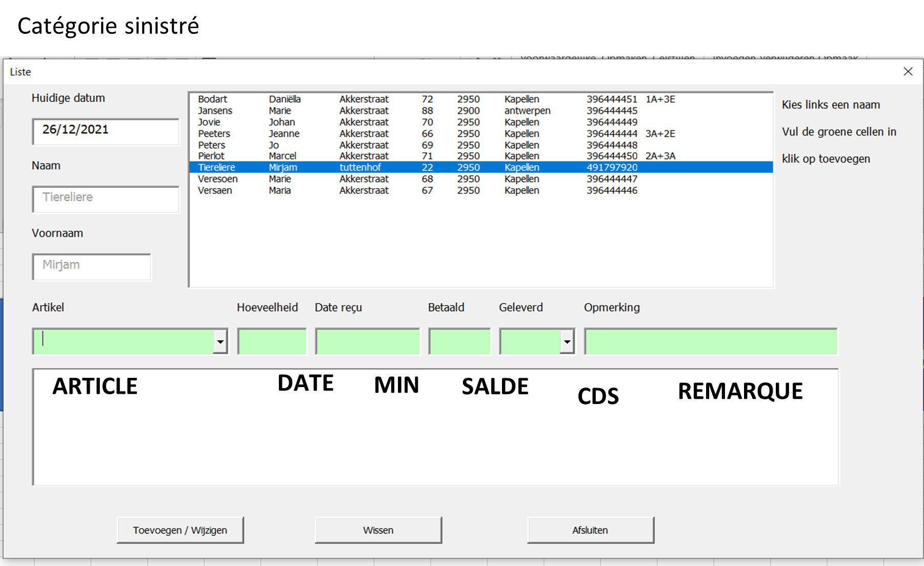Click the Naam field showing Tiereliere
Screen dimensions: 924x566
tap(106, 198)
